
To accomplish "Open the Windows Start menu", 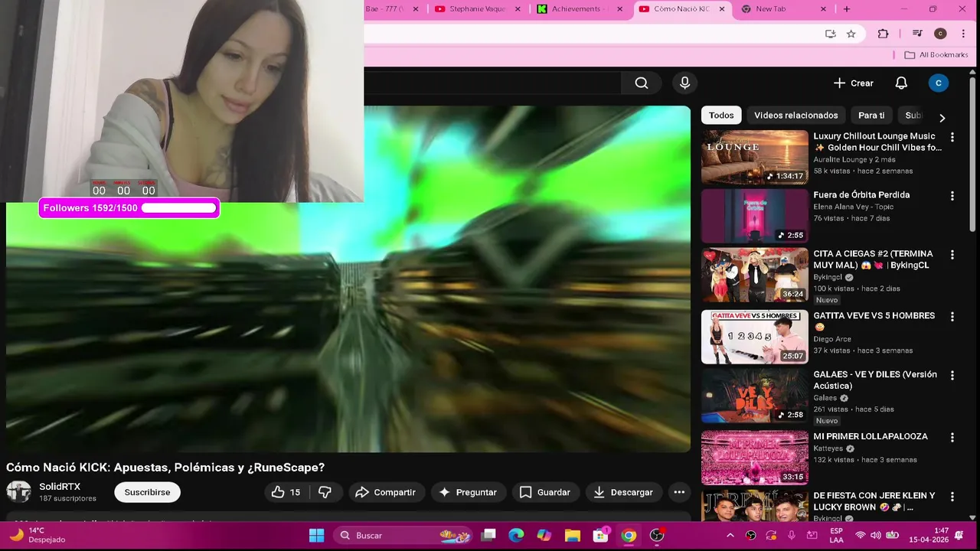I will click(x=316, y=535).
